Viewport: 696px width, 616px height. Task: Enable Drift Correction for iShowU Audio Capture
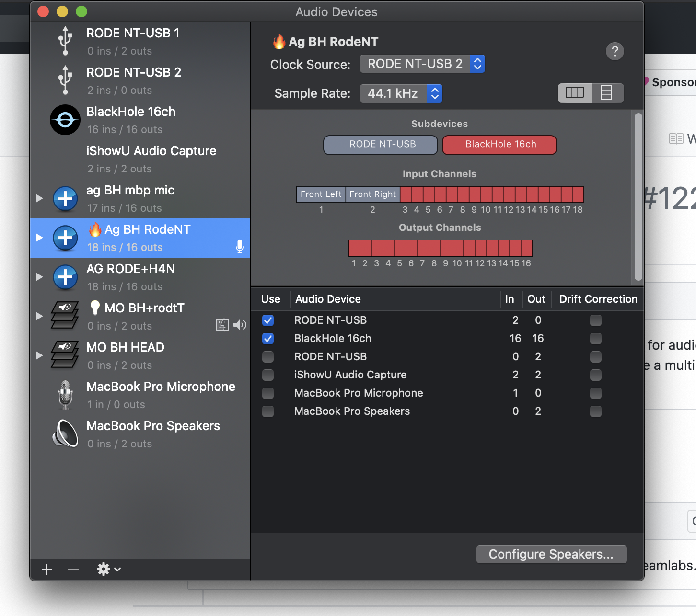pyautogui.click(x=596, y=375)
